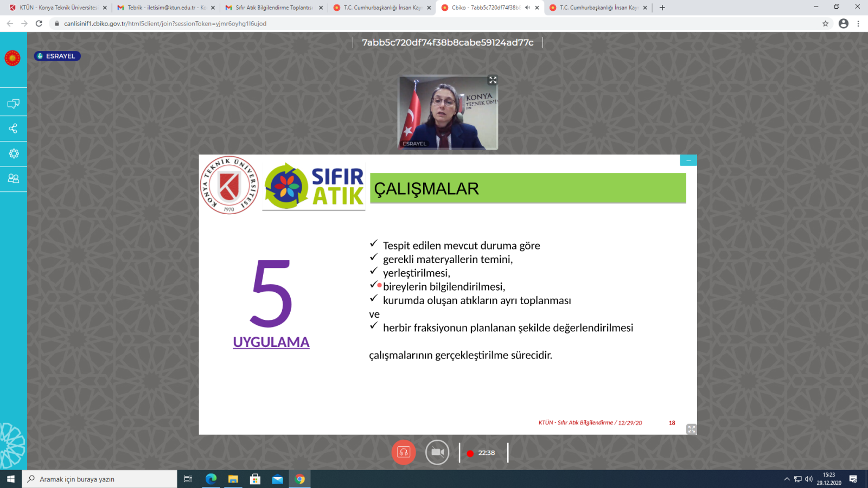Screen dimensions: 868x488
Task: Open a new browser tab
Action: point(662,8)
